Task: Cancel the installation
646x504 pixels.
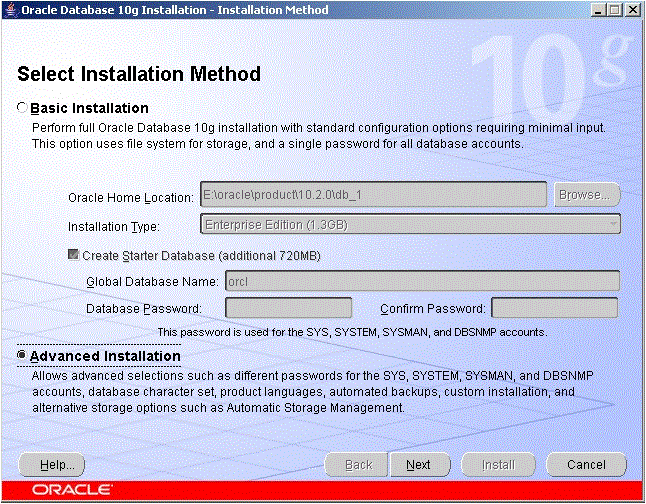Action: pos(586,464)
